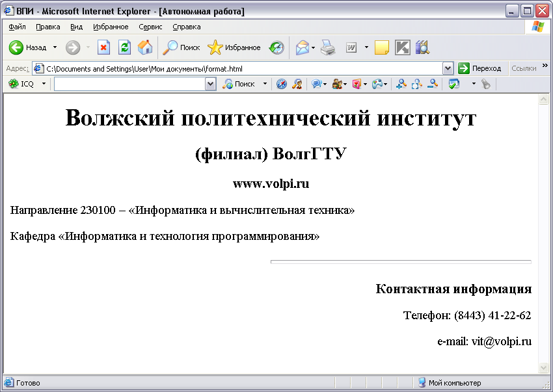Screen dimensions: 553x392
Task: Click the e-mail: vit@volpi.ru text
Action: click(x=484, y=341)
